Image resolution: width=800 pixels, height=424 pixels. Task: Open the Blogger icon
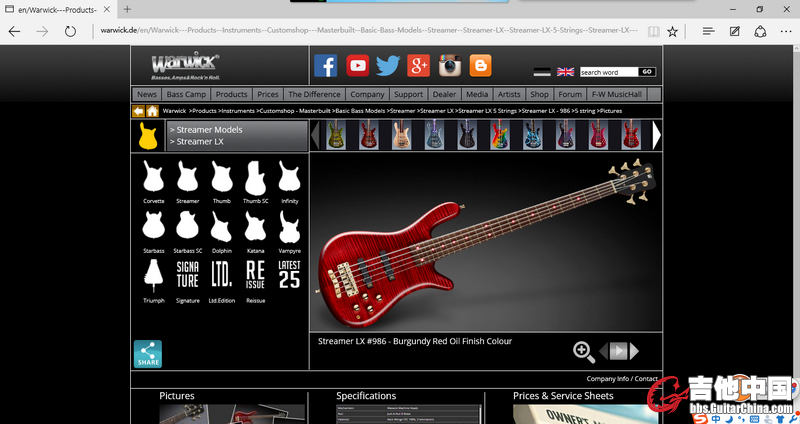pos(480,65)
